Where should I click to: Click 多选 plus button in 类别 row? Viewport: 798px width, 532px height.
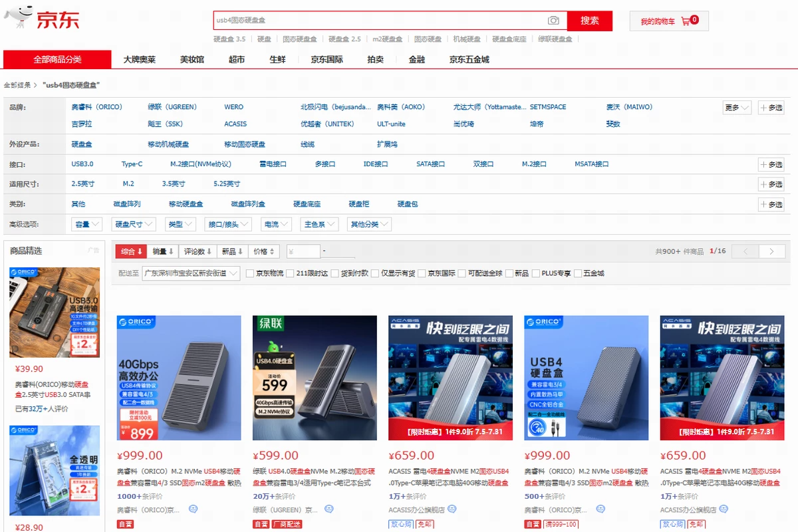point(771,204)
